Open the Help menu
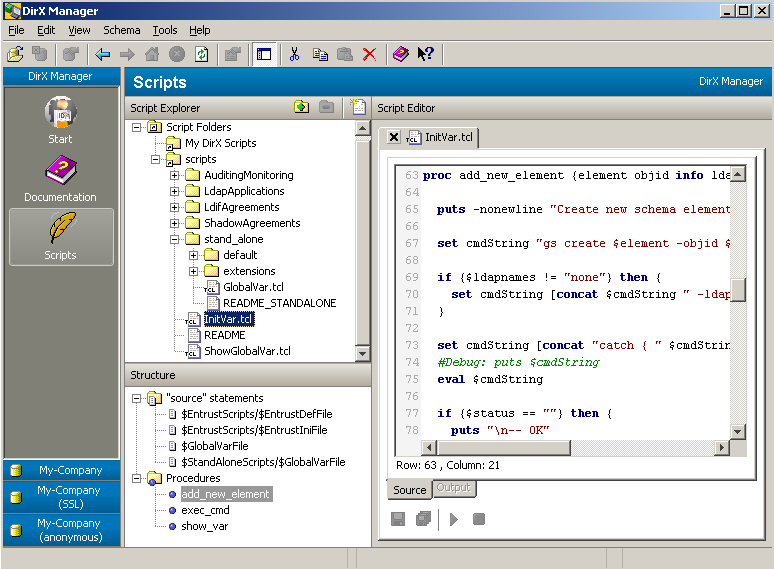 click(x=199, y=30)
